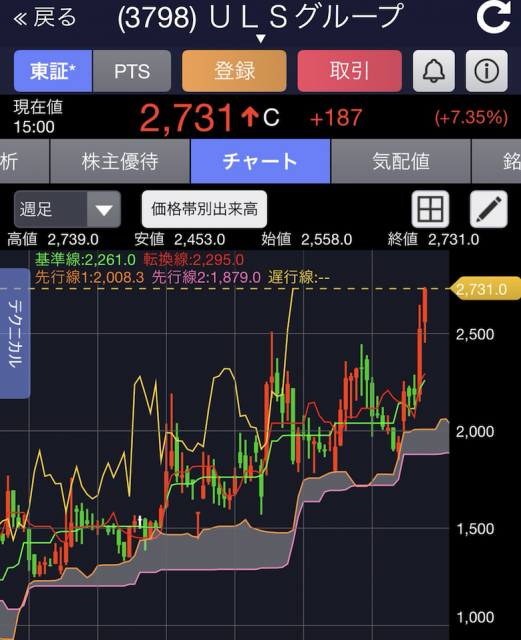
Task: Switch to the 気配値 tab
Action: pyautogui.click(x=401, y=161)
